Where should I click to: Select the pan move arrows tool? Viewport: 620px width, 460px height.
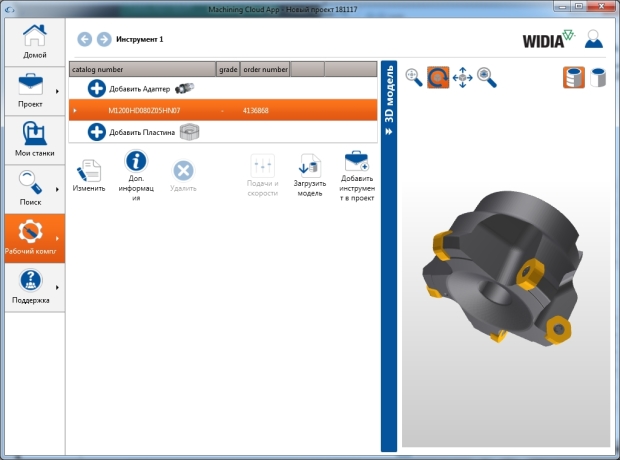463,78
